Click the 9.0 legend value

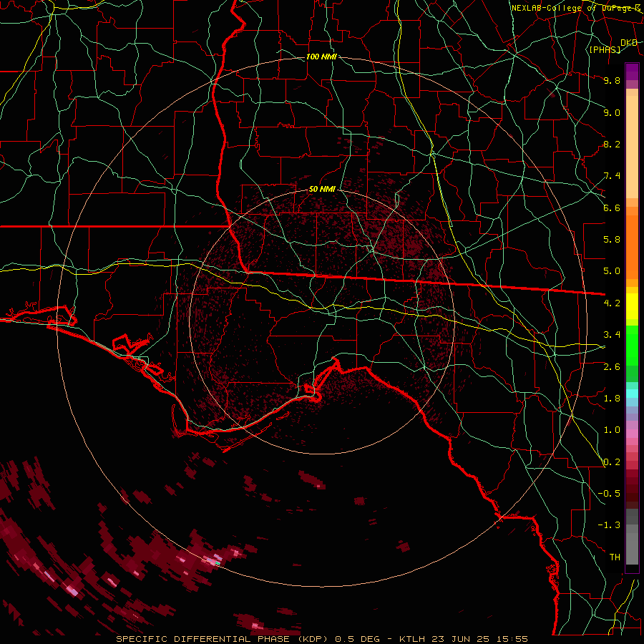click(x=612, y=112)
